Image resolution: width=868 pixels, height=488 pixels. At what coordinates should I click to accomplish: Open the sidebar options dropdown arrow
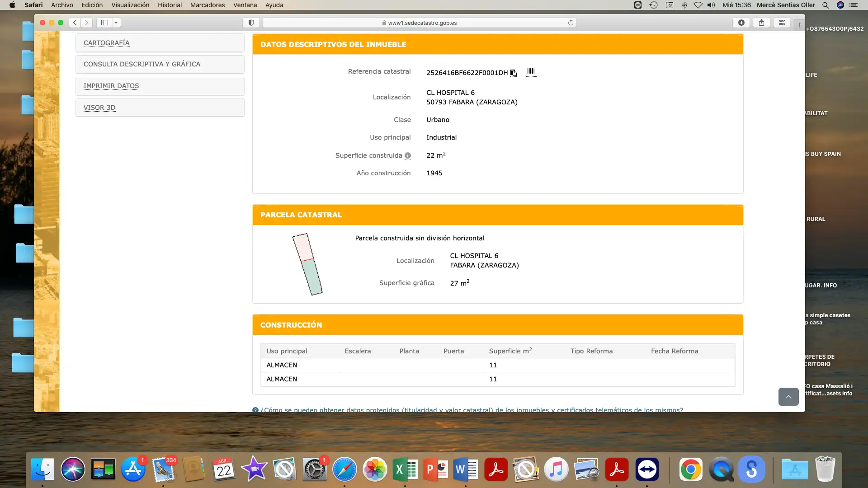[116, 23]
